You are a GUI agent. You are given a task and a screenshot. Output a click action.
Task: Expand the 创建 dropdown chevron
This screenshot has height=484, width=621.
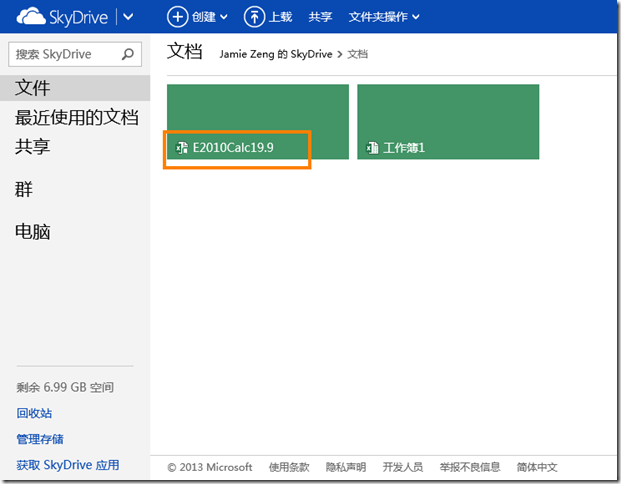pos(224,17)
